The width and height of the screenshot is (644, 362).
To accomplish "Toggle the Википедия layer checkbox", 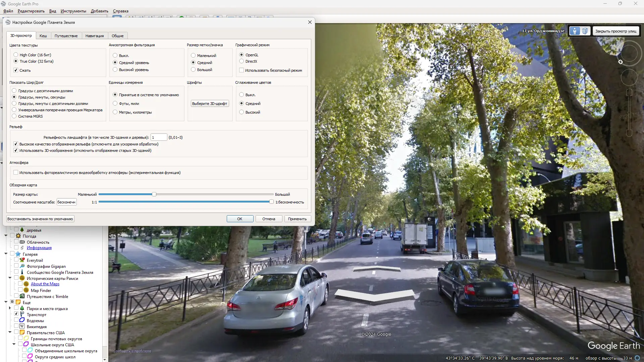I will tap(16, 326).
